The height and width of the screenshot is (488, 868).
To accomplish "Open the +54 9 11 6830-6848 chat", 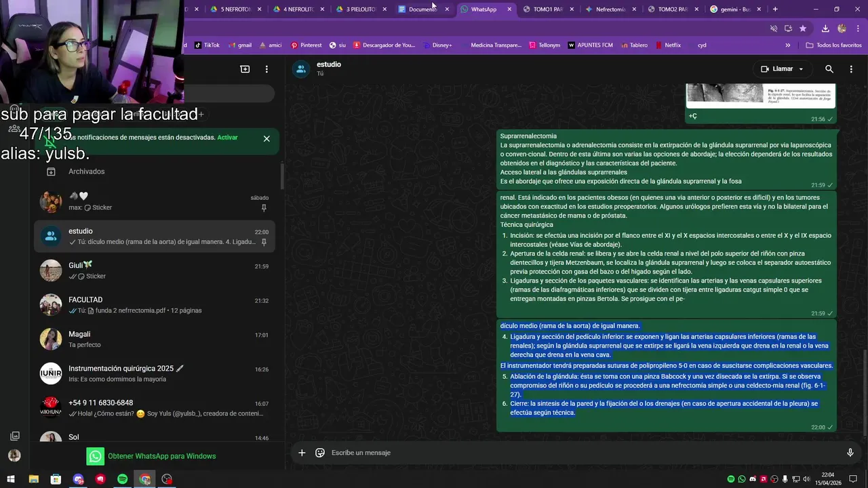I will 155,408.
